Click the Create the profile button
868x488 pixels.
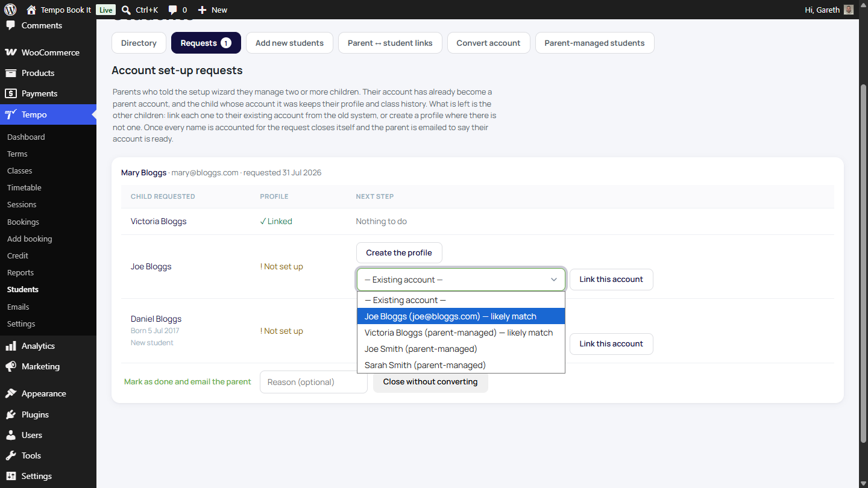(x=399, y=253)
